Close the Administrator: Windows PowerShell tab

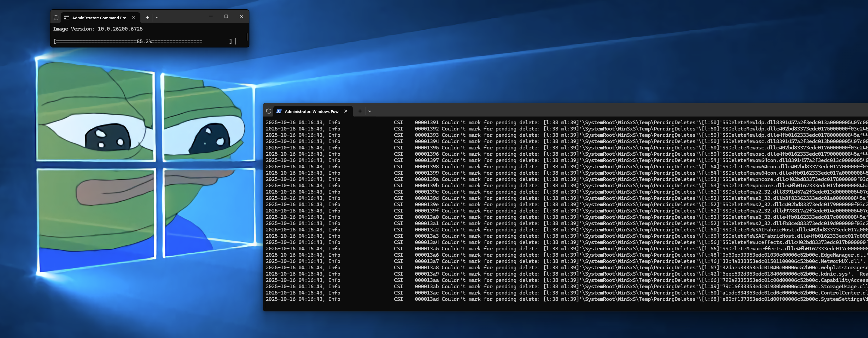tap(346, 111)
